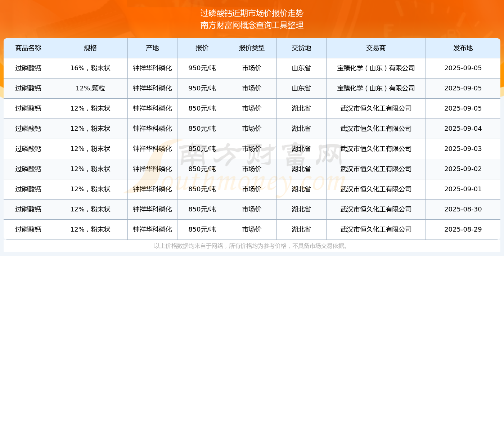The height and width of the screenshot is (434, 504).
Task: Click the date cell 2025-09-02
Action: click(463, 169)
